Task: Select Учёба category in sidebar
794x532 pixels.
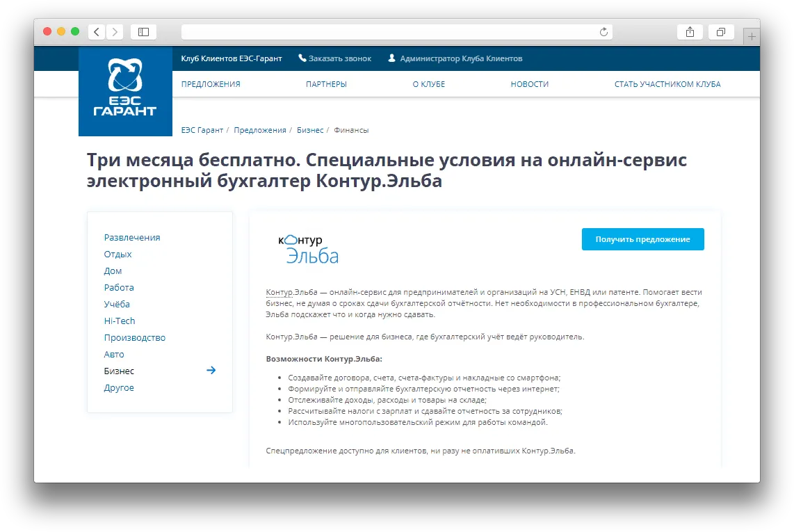Action: click(117, 304)
